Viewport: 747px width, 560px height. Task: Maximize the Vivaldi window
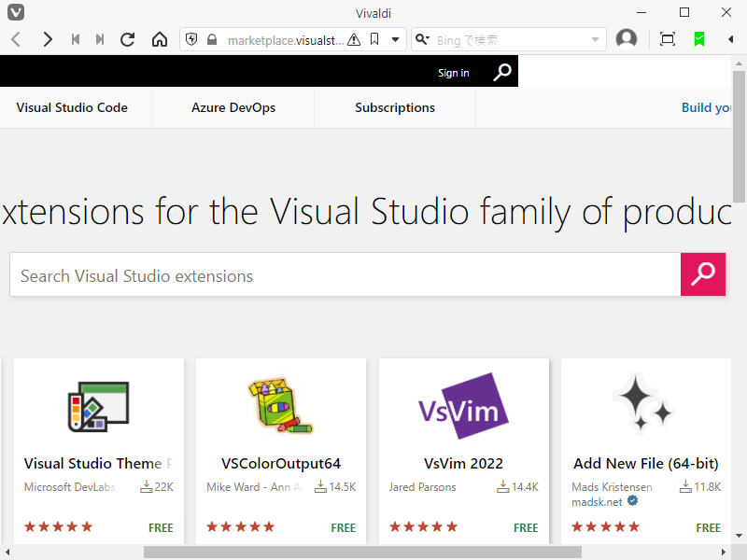coord(684,12)
